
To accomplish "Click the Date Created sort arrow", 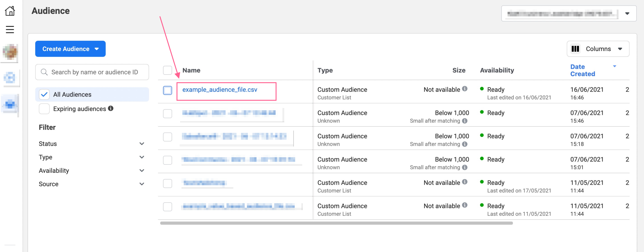I will (614, 67).
